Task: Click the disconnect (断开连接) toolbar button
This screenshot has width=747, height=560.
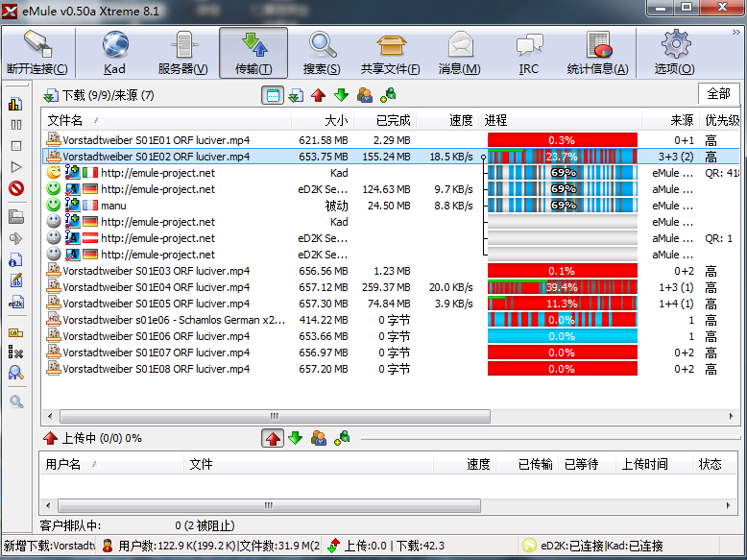Action: tap(37, 53)
